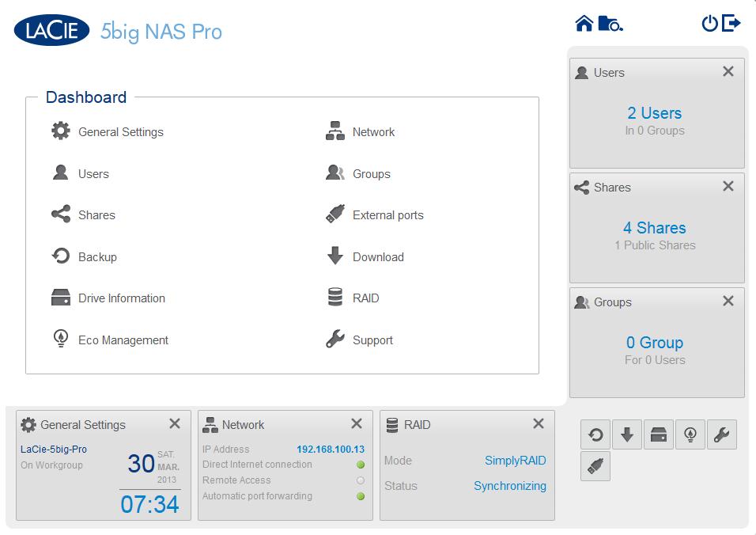Open External ports from Dashboard

388,215
